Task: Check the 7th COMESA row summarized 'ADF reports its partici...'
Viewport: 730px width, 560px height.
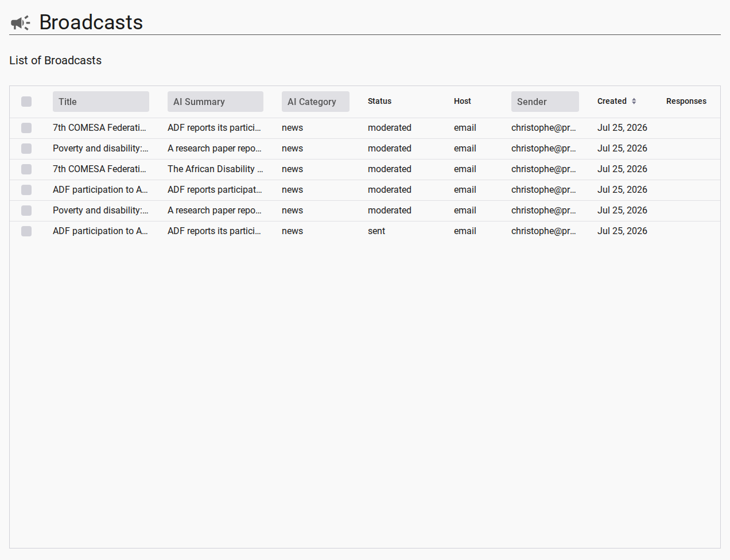Action: click(x=26, y=128)
